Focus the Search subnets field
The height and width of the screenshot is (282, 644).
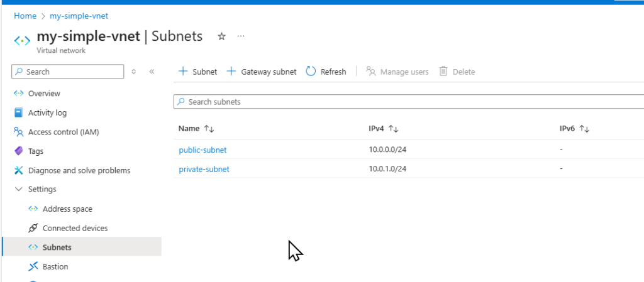click(x=409, y=102)
